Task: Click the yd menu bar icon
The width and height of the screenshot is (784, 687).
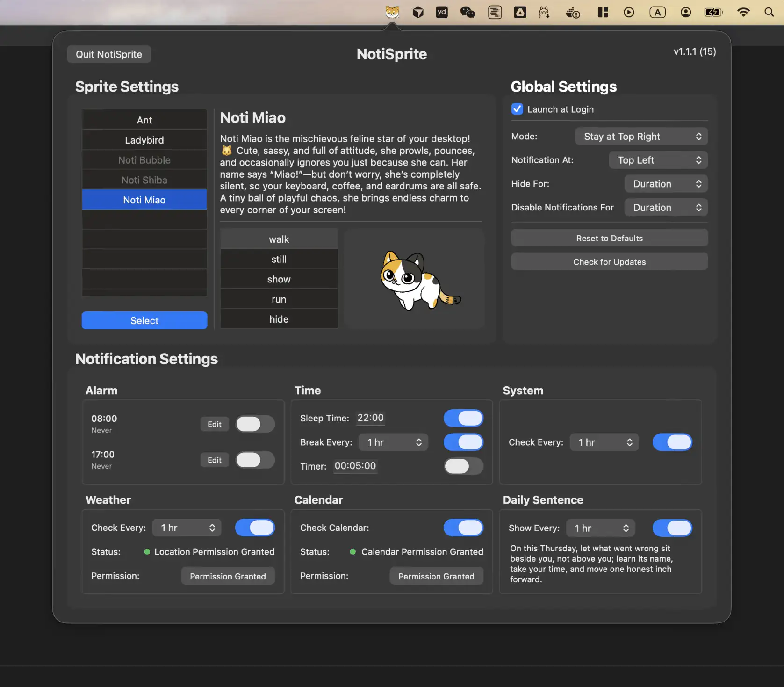Action: coord(441,13)
